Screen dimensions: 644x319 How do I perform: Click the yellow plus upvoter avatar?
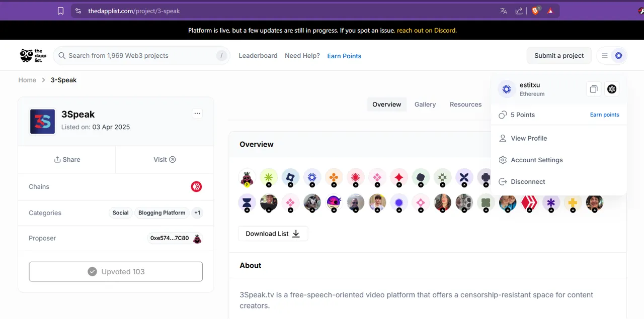pos(573,203)
